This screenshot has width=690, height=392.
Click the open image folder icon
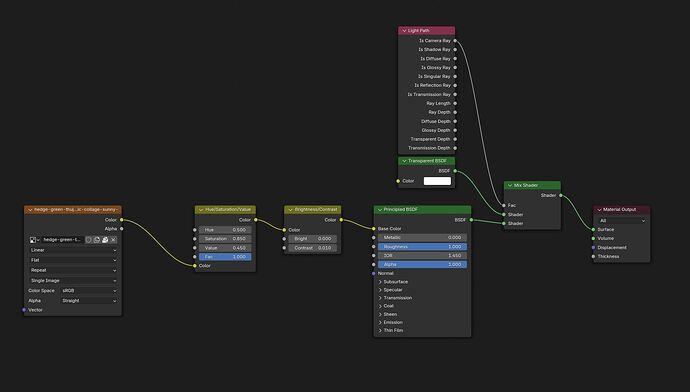pyautogui.click(x=105, y=240)
